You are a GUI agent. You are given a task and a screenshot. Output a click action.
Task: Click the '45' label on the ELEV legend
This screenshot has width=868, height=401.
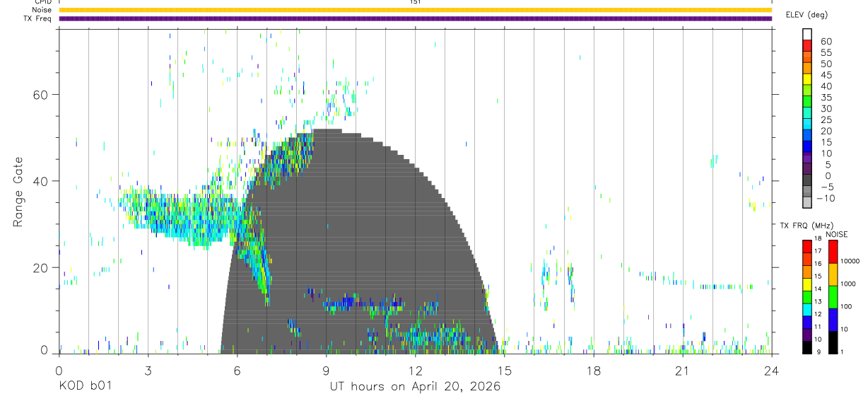pyautogui.click(x=826, y=76)
